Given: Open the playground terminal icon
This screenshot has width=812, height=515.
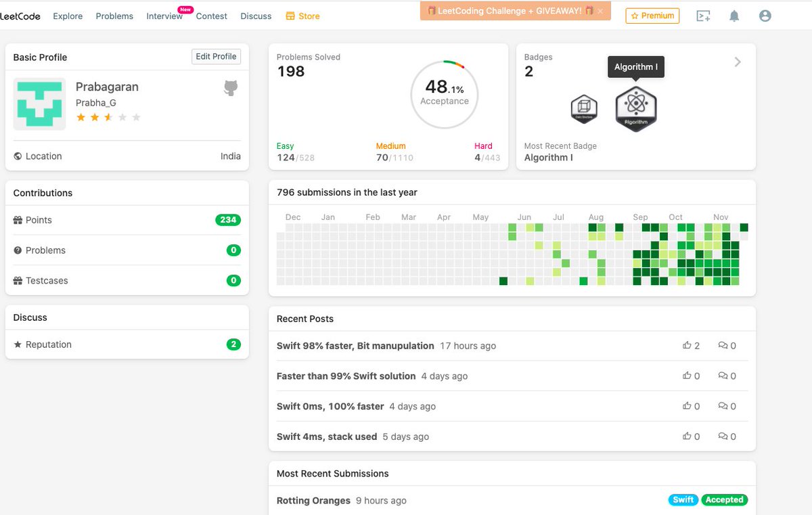Looking at the screenshot, I should point(703,16).
